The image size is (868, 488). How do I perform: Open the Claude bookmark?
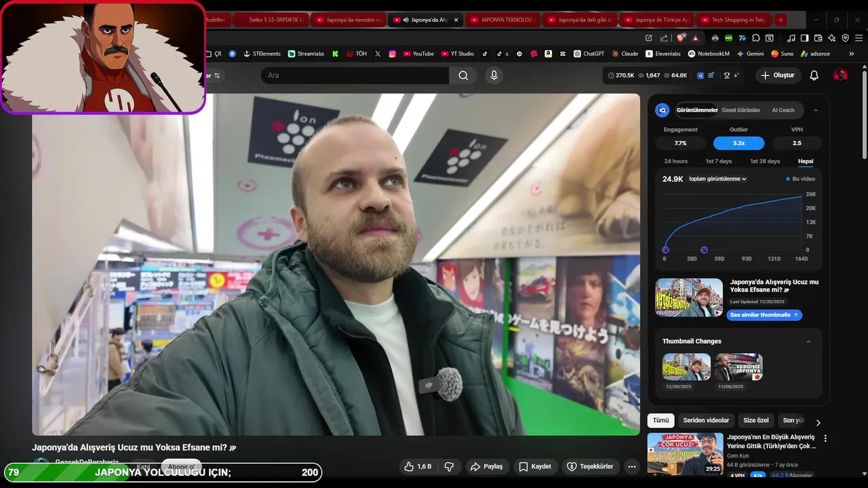coord(625,54)
